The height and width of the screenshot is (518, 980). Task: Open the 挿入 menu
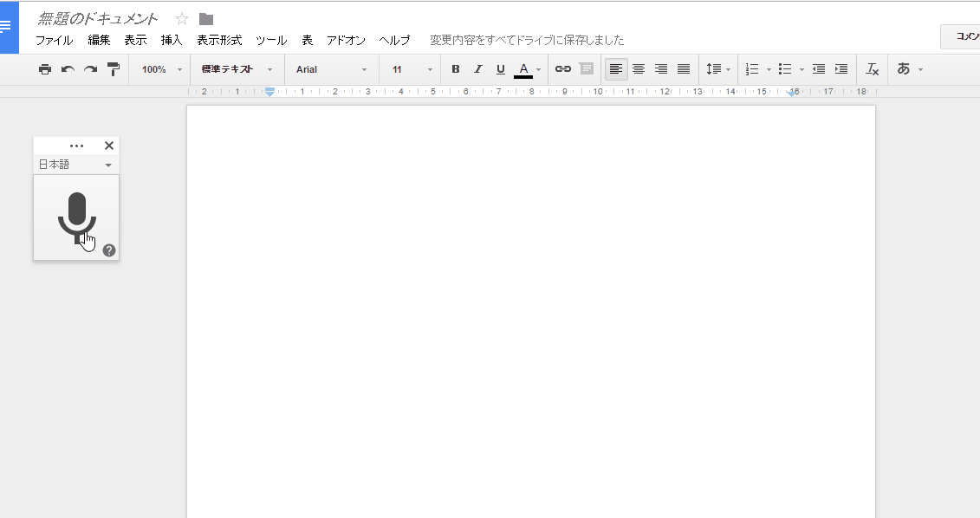pyautogui.click(x=173, y=39)
